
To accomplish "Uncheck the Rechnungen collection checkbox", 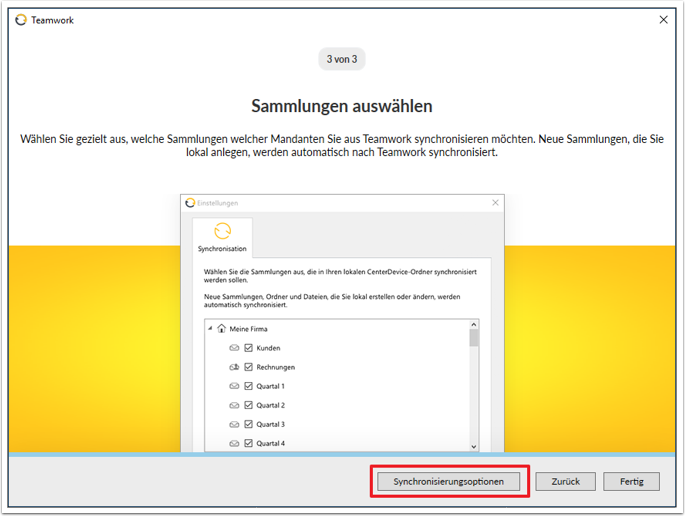I will (249, 367).
